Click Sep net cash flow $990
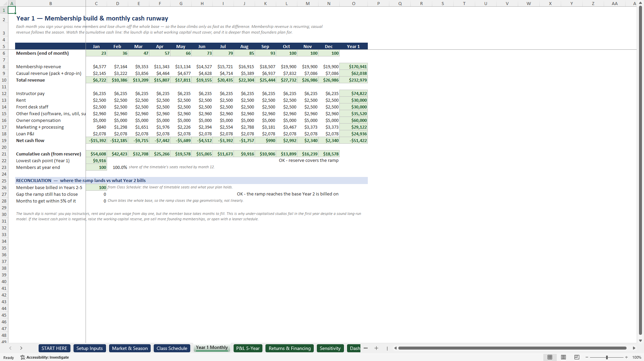644x361 pixels. pos(265,140)
